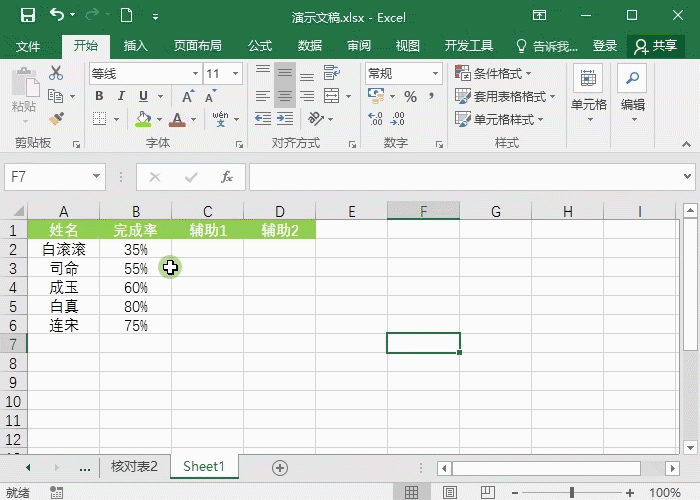This screenshot has width=700, height=500.
Task: Open the font name dropdown 等线
Action: pos(195,73)
